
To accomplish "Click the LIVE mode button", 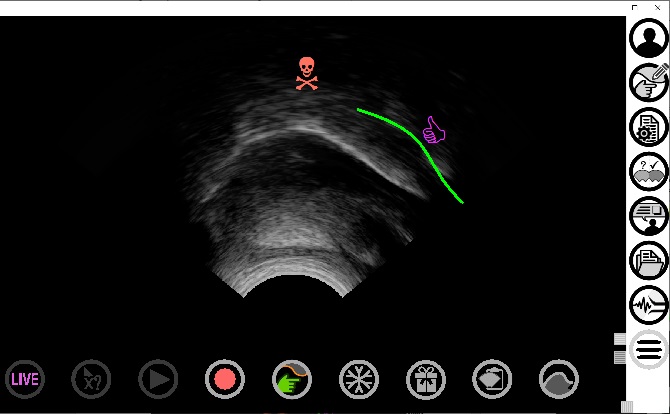I will pyautogui.click(x=24, y=380).
